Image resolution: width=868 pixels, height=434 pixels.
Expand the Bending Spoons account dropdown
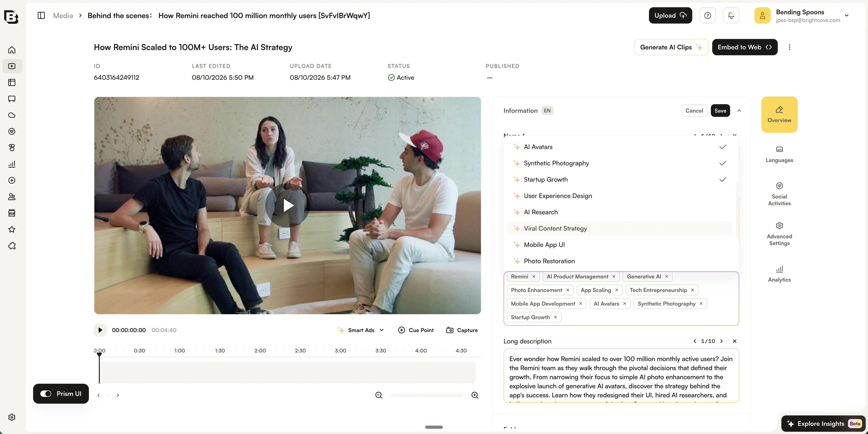click(x=846, y=15)
